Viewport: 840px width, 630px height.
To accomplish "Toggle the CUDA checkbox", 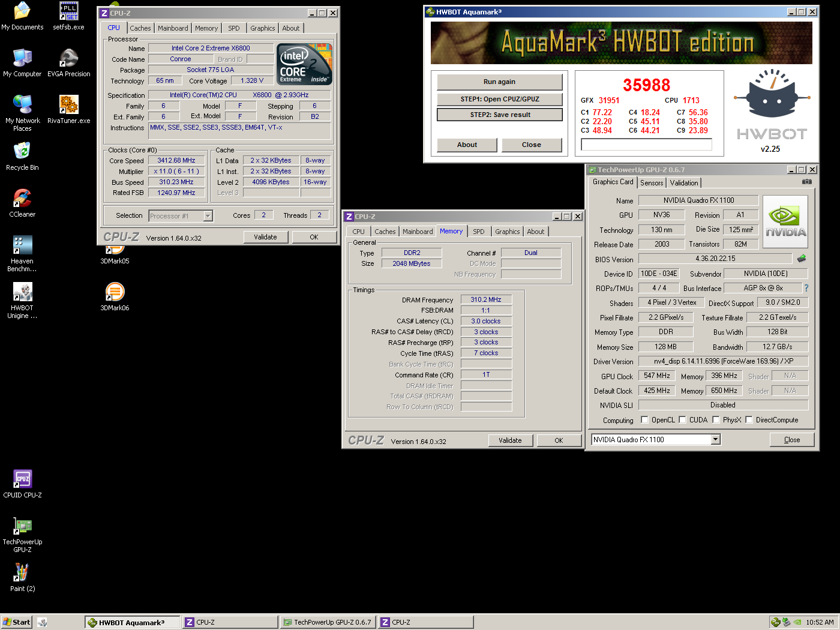I will click(682, 420).
